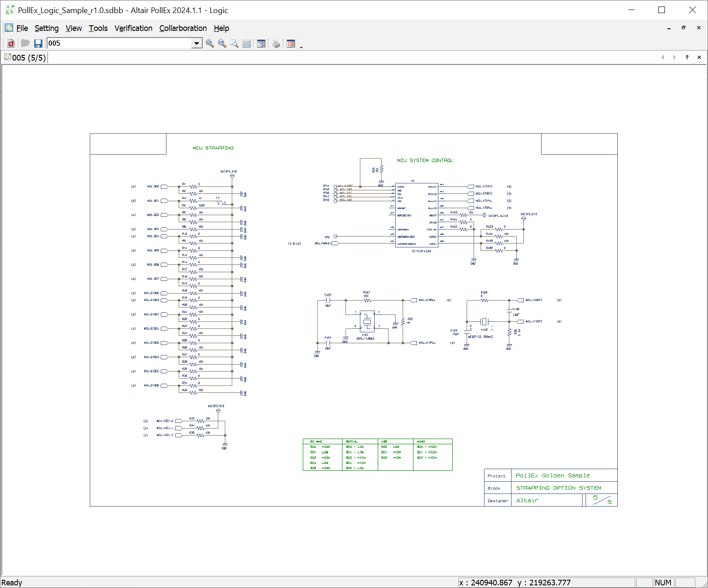Close the 005 document tab panel

click(x=699, y=57)
